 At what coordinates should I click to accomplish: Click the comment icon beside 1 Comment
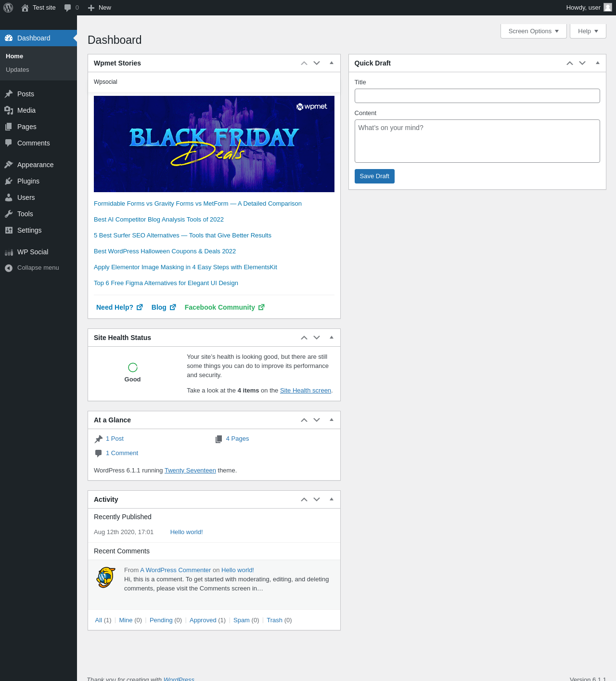coord(99,453)
